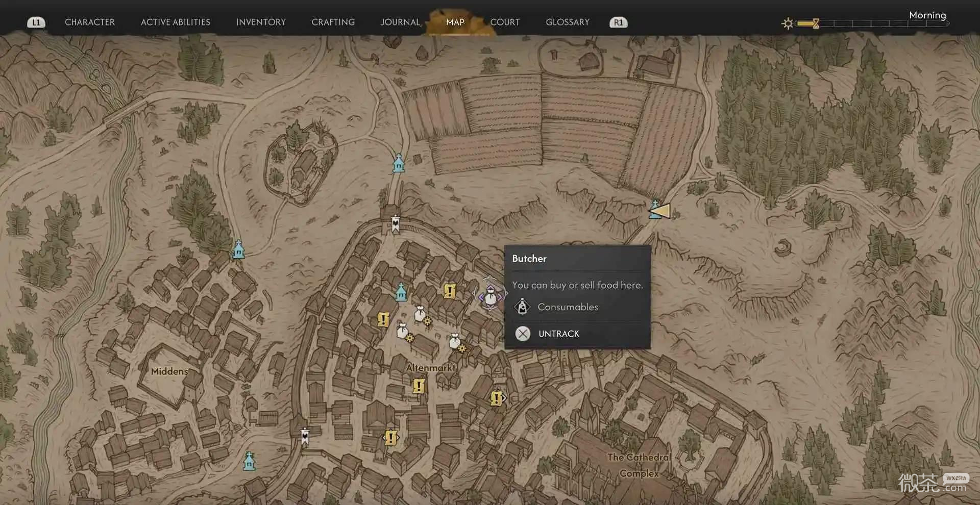Viewport: 980px width, 505px height.
Task: Click the Butcher tooltip title
Action: click(529, 259)
